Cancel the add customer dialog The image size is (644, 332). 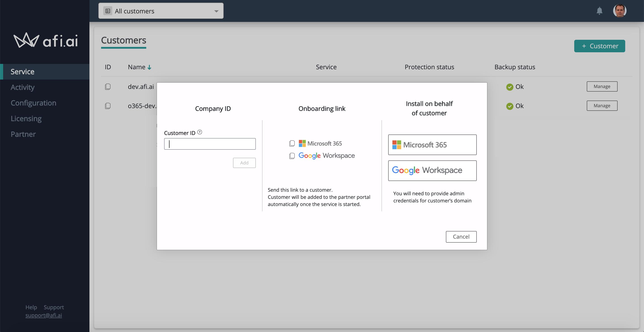click(x=461, y=237)
